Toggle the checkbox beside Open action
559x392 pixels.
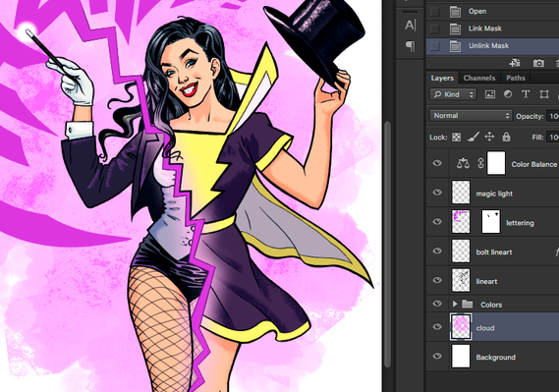[x=434, y=12]
